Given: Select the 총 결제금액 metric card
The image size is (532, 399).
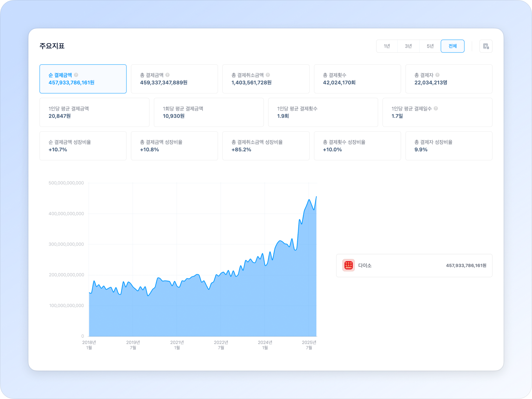Looking at the screenshot, I should pyautogui.click(x=174, y=79).
